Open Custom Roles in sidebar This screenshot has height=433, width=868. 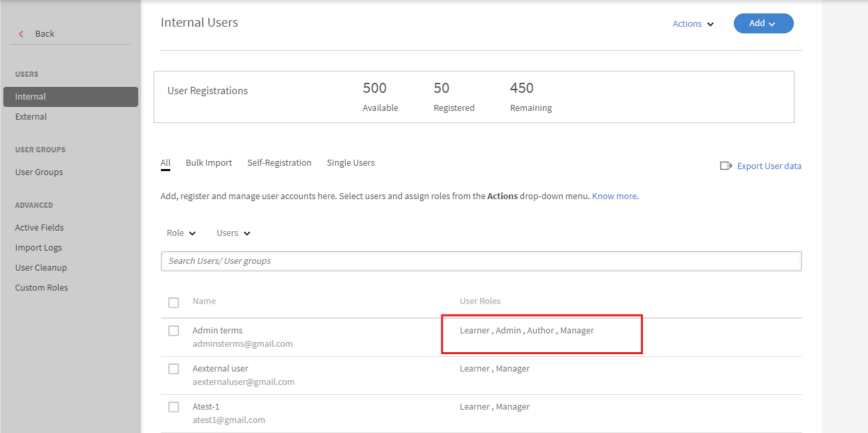(42, 288)
